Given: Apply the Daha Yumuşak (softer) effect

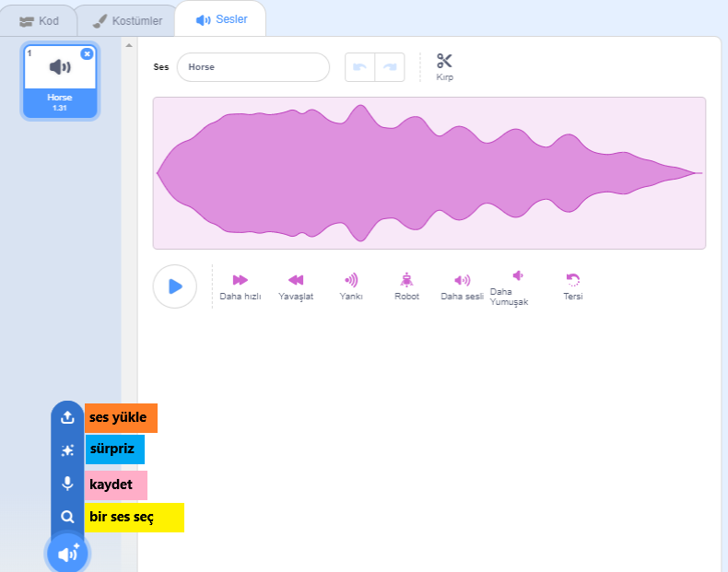Looking at the screenshot, I should (x=517, y=275).
